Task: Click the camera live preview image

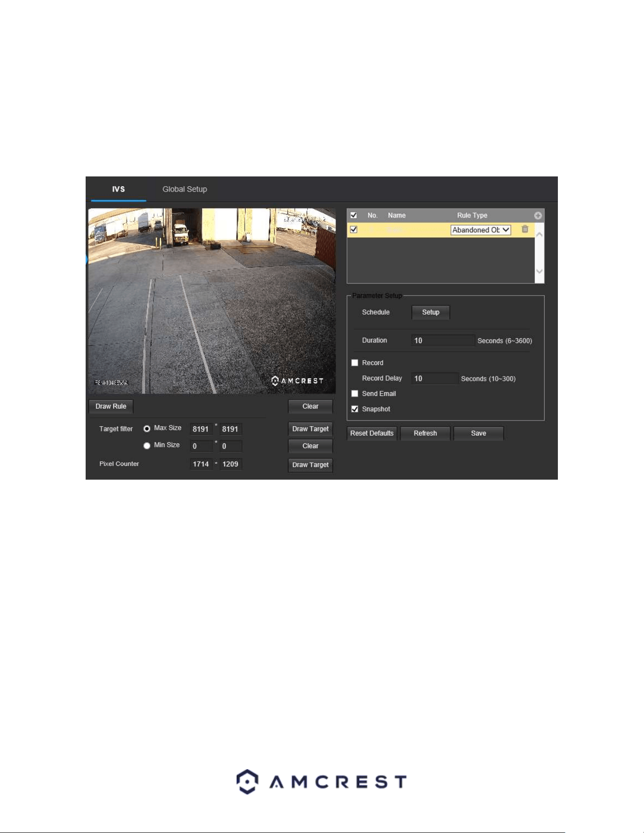Action: pyautogui.click(x=212, y=301)
